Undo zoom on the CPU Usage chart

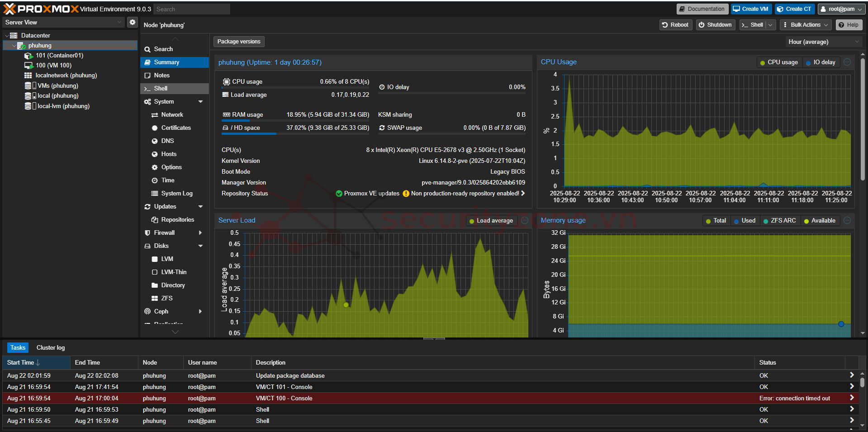847,62
